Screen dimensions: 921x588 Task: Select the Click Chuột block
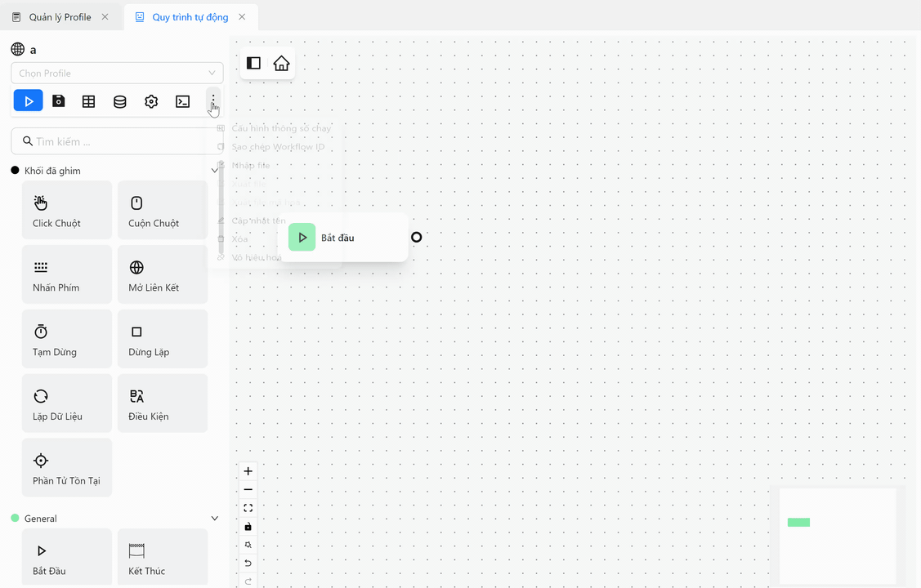coord(66,211)
